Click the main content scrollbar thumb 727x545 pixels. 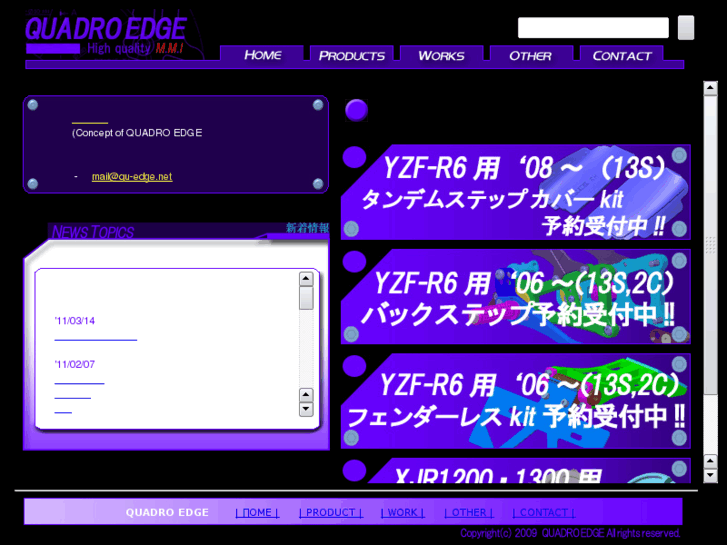[710, 245]
